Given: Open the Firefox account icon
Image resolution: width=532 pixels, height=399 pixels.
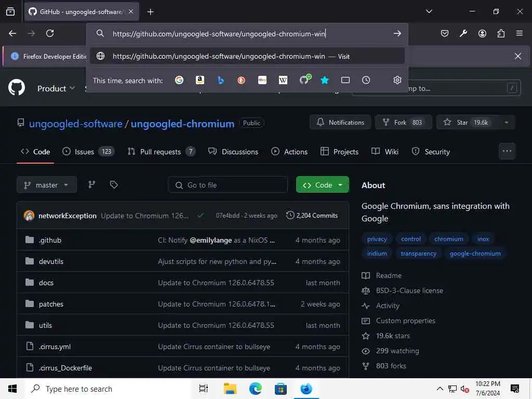Looking at the screenshot, I should pos(482,33).
